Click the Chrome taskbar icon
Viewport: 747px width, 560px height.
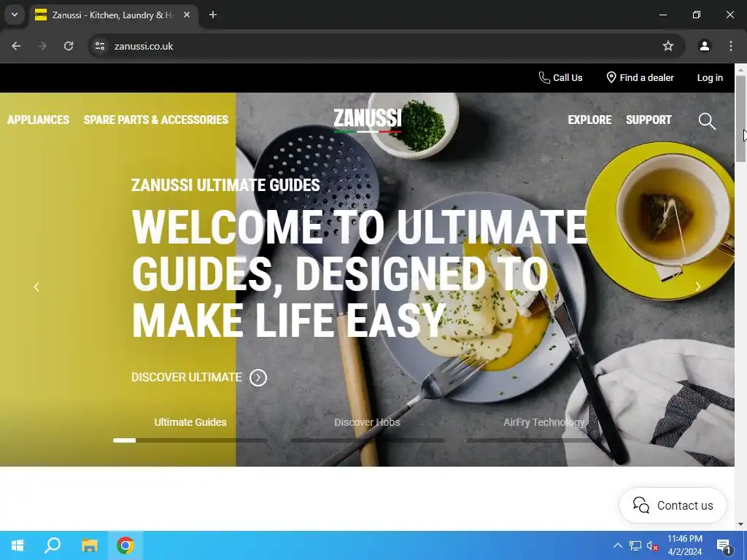point(125,545)
